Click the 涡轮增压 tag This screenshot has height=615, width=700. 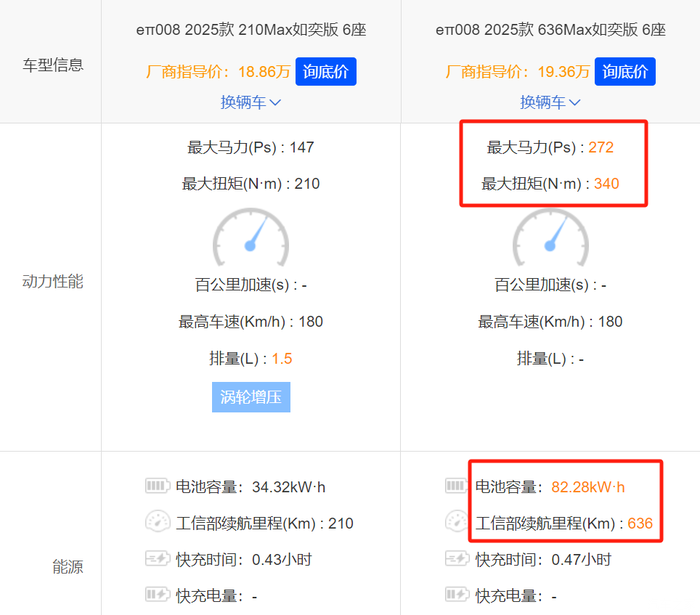coord(250,397)
